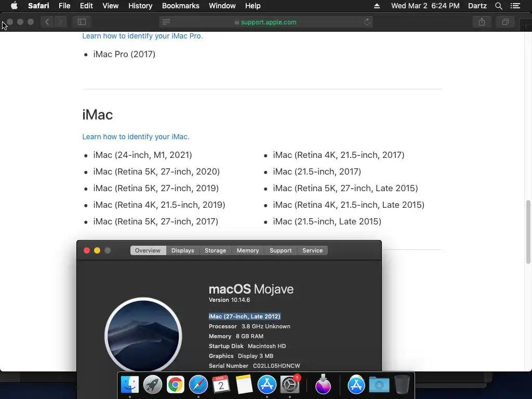This screenshot has width=532, height=399.
Task: Open System Preferences gear in Dock
Action: [290, 385]
